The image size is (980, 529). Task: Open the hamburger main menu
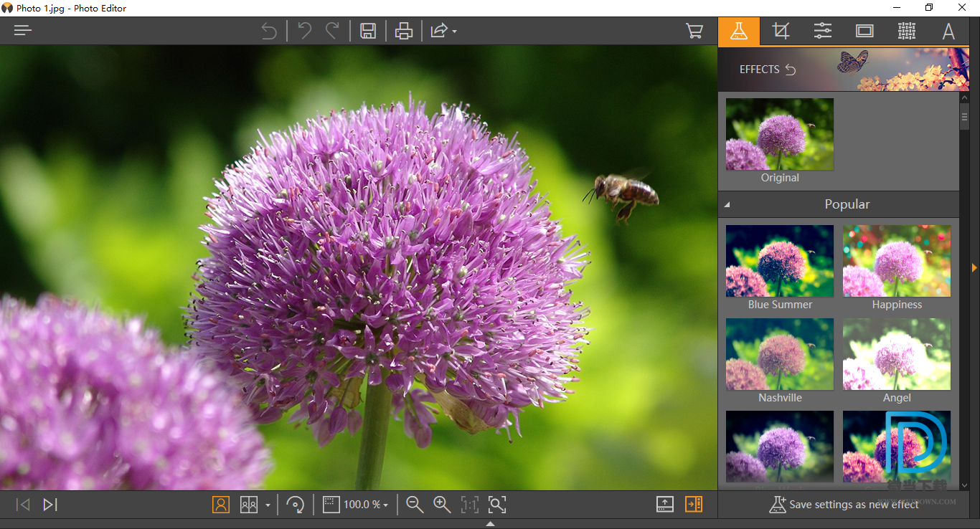pyautogui.click(x=23, y=31)
